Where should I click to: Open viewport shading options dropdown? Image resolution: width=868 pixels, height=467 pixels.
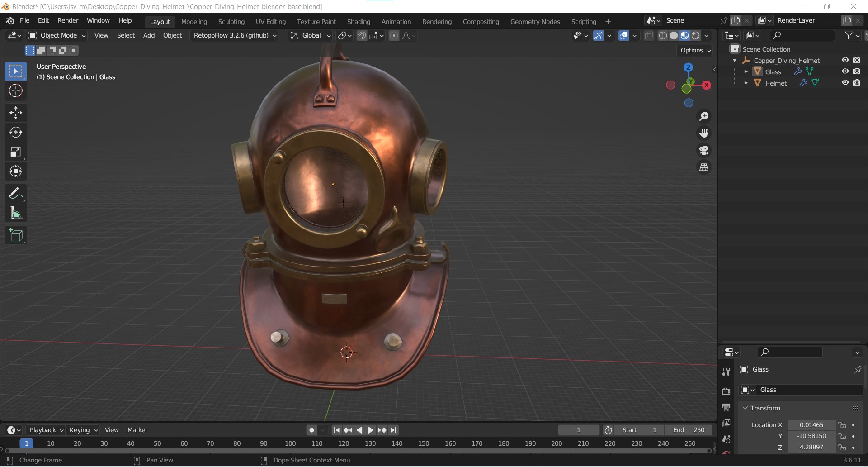707,36
